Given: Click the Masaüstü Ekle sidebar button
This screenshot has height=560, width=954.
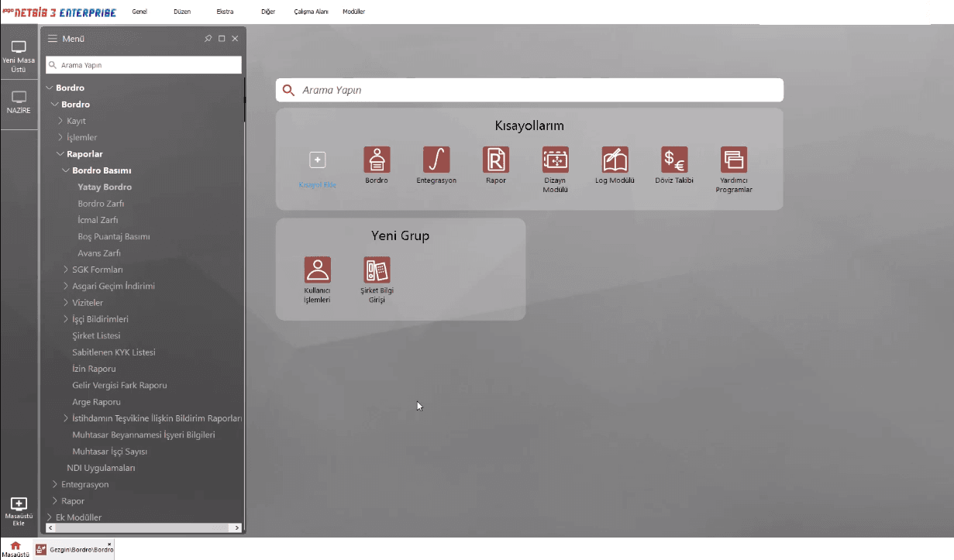Looking at the screenshot, I should (x=19, y=511).
